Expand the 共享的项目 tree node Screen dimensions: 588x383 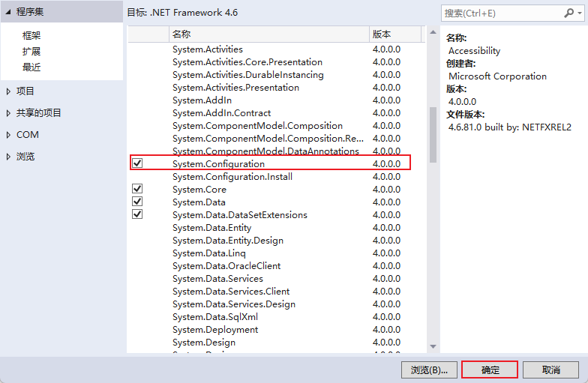pyautogui.click(x=8, y=113)
